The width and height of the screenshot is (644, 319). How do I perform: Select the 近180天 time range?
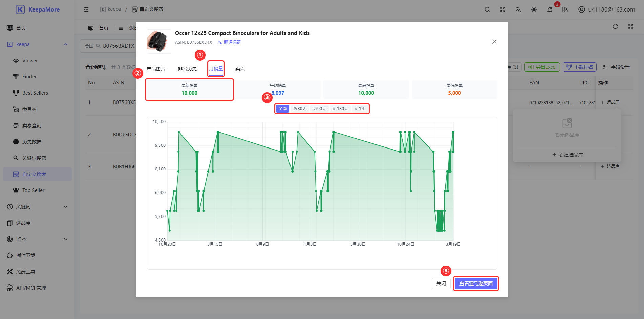[x=340, y=109]
